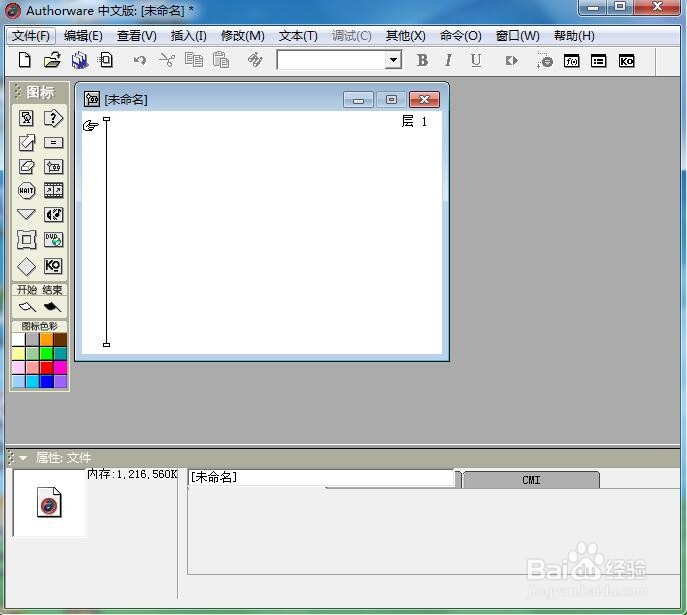Screen dimensions: 687x615
Task: Toggle underline text formatting
Action: tap(476, 60)
